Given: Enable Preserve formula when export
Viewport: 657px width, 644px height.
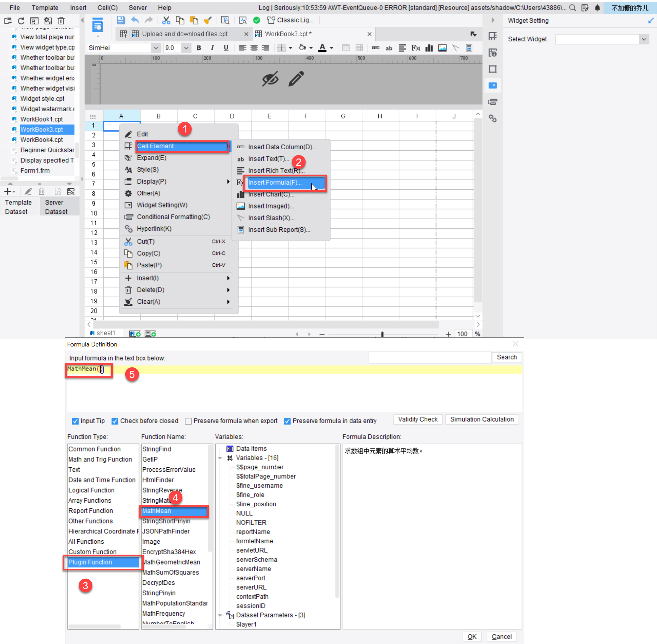Looking at the screenshot, I should point(189,421).
